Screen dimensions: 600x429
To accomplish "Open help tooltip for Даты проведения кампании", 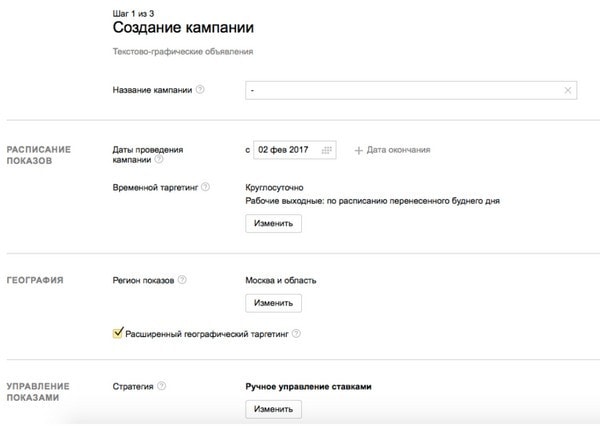I will click(x=159, y=159).
